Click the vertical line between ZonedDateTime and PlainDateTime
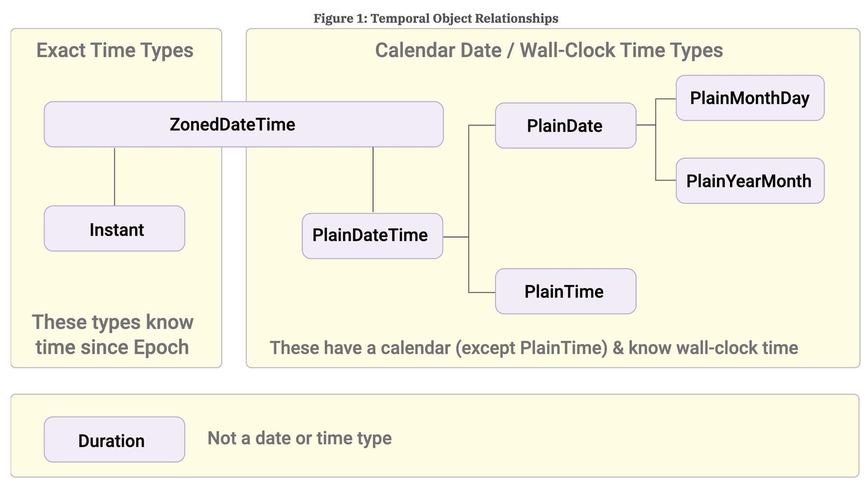The width and height of the screenshot is (868, 489). point(373,180)
